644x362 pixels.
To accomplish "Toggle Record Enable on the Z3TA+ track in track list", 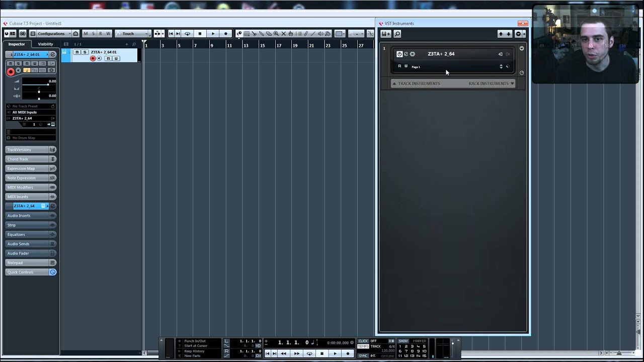I will point(93,58).
